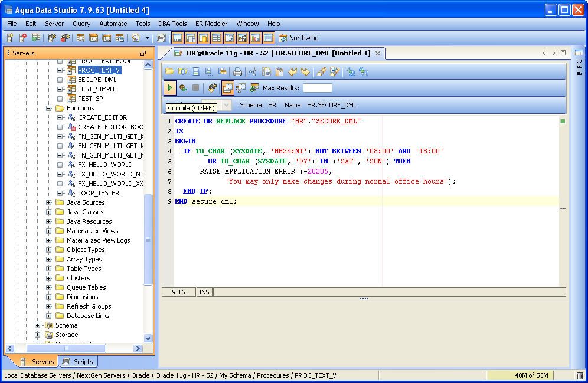Collapse the Functions folder node
The height and width of the screenshot is (383, 588).
point(49,108)
